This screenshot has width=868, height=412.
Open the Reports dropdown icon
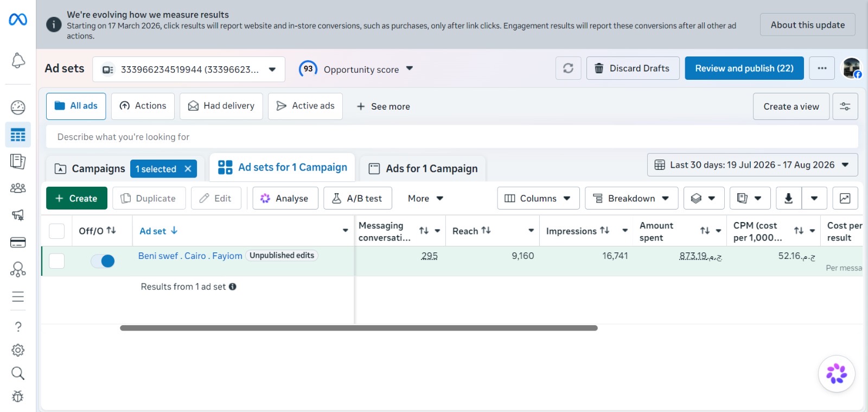point(750,198)
